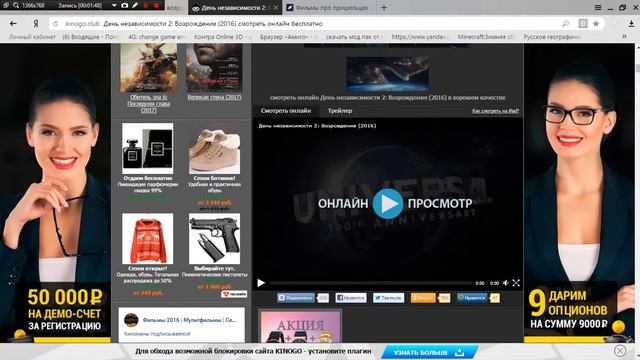Open the browser hamburger menu

[598, 7]
